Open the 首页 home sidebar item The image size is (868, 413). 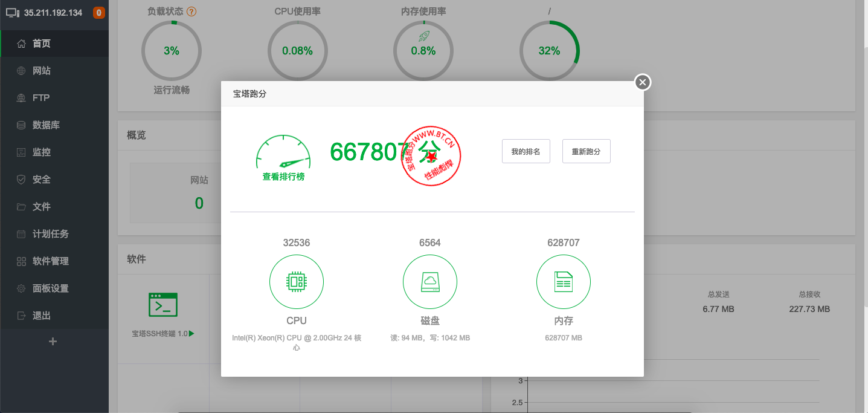click(54, 44)
